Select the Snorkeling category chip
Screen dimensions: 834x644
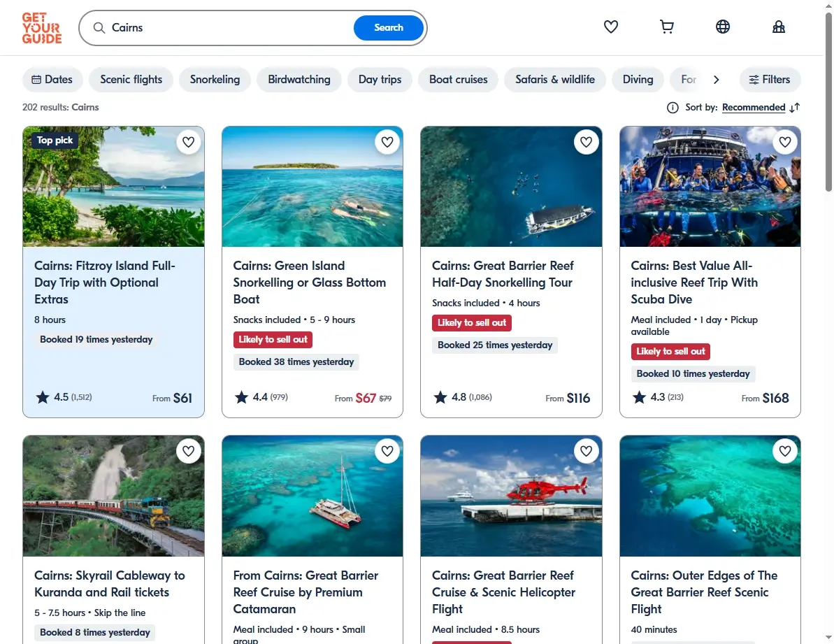point(215,79)
